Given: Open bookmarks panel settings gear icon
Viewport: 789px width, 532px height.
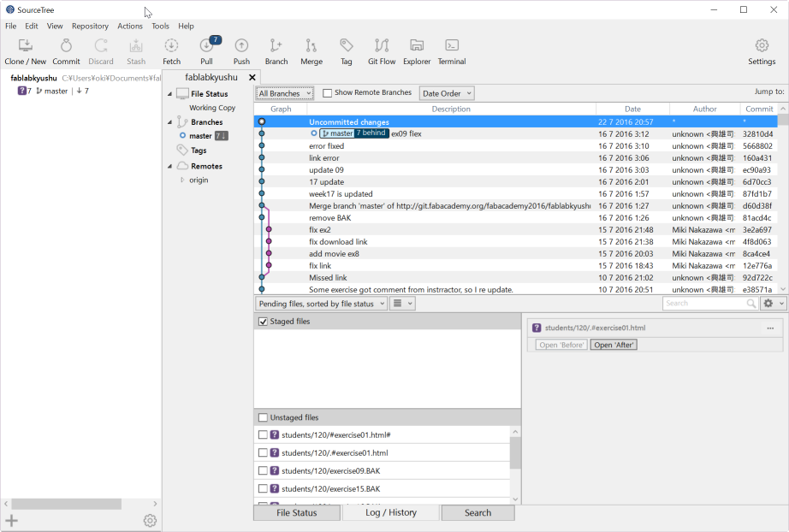Looking at the screenshot, I should pyautogui.click(x=150, y=520).
